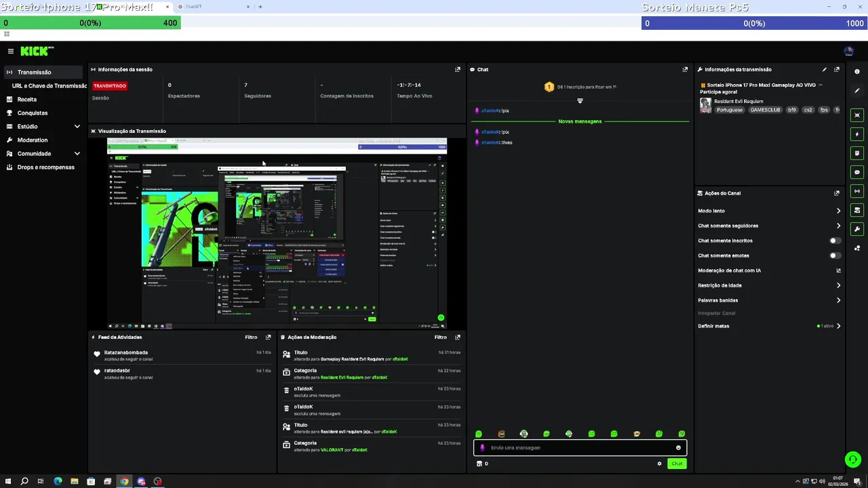The image size is (868, 488).
Task: Edit the stream information with the pencil icon
Action: [x=825, y=69]
